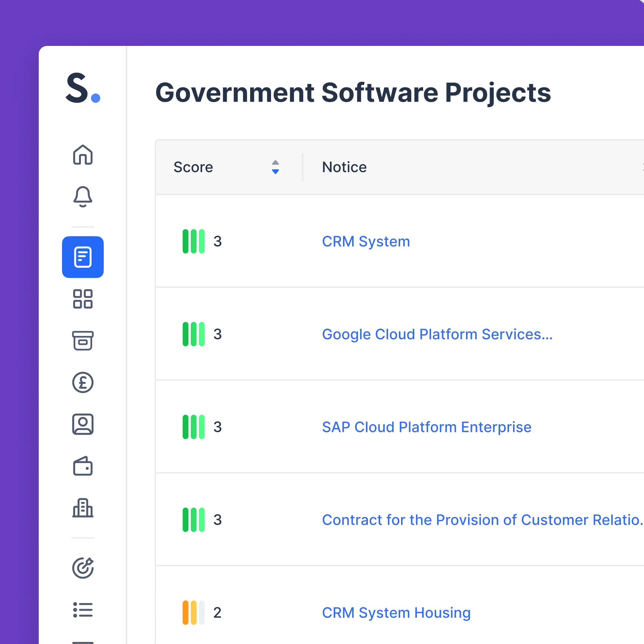Open the target goal icon
Viewport: 644px width, 644px height.
[83, 568]
